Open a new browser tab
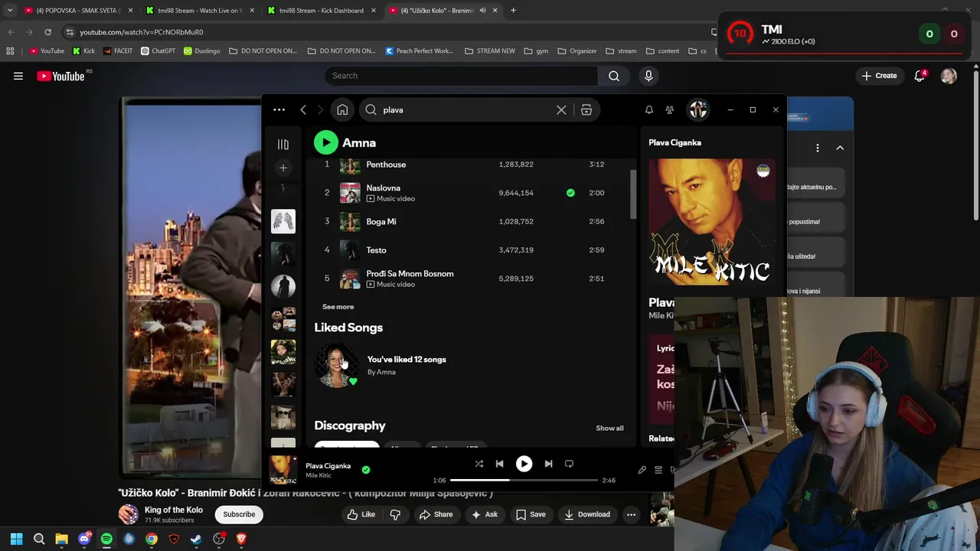Image resolution: width=980 pixels, height=551 pixels. (x=513, y=11)
